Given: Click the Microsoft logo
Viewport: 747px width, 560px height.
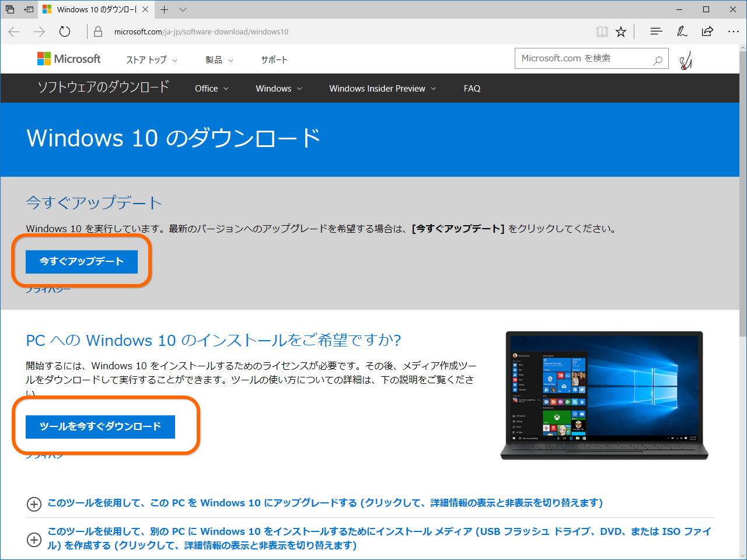Looking at the screenshot, I should (68, 58).
